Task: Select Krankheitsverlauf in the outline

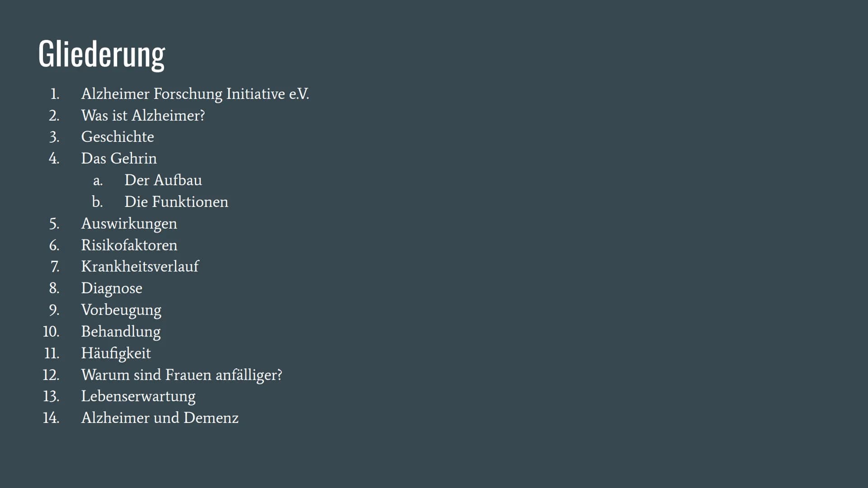Action: 140,267
